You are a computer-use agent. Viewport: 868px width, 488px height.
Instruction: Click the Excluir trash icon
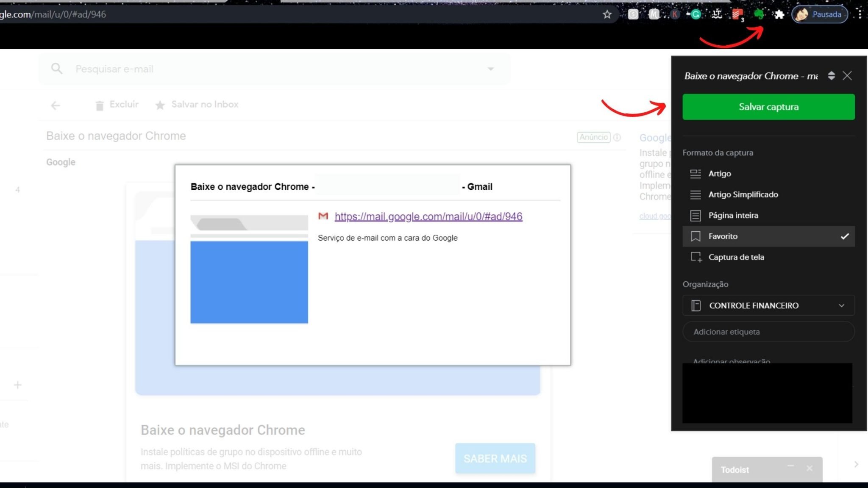tap(100, 105)
